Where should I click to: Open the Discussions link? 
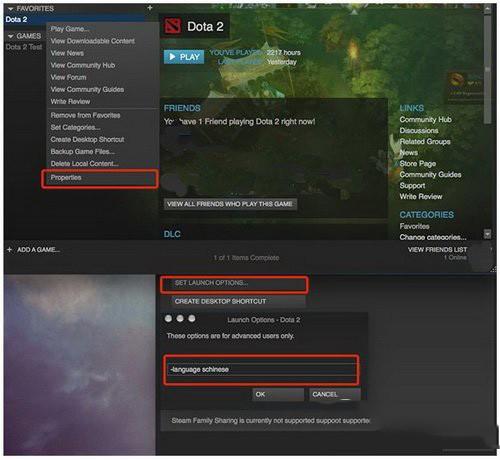click(419, 130)
